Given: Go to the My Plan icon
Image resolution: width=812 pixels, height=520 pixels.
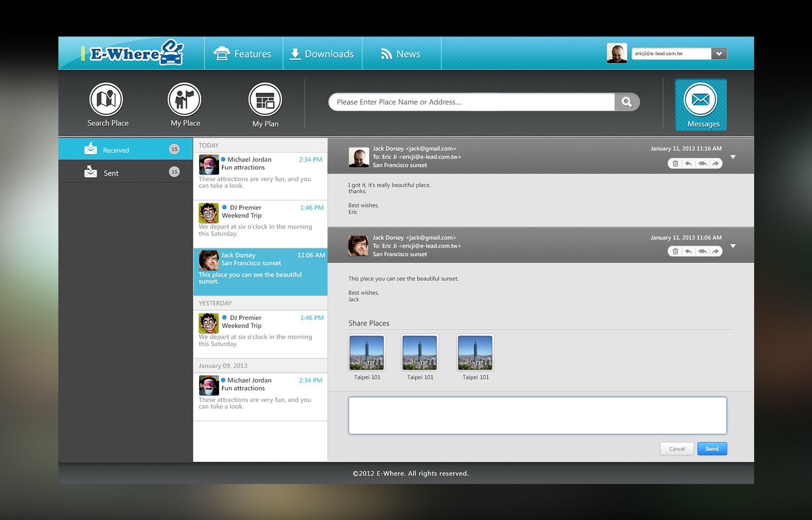Looking at the screenshot, I should click(265, 100).
